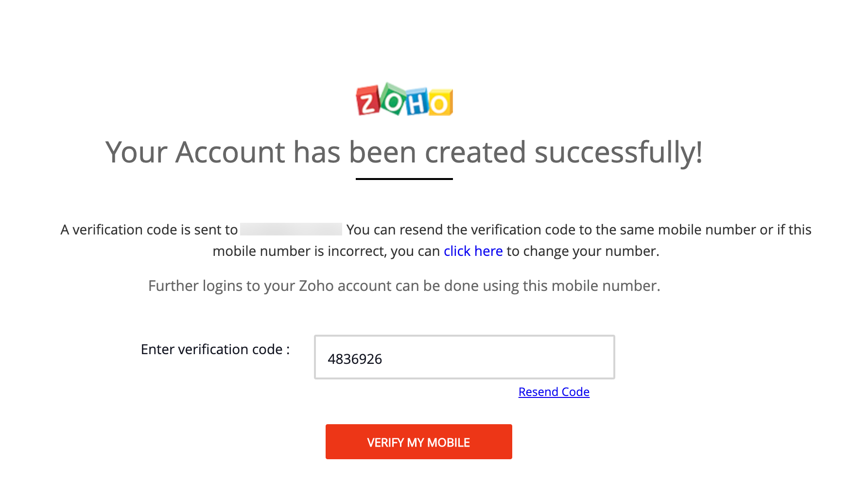Click the black divider line under heading
868x503 pixels.
tap(404, 179)
